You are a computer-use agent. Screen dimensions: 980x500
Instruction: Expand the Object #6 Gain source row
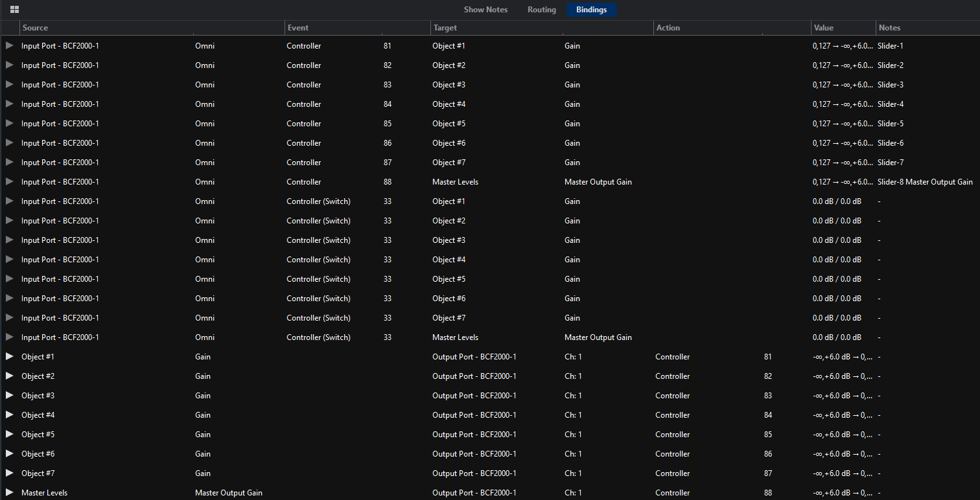9,454
